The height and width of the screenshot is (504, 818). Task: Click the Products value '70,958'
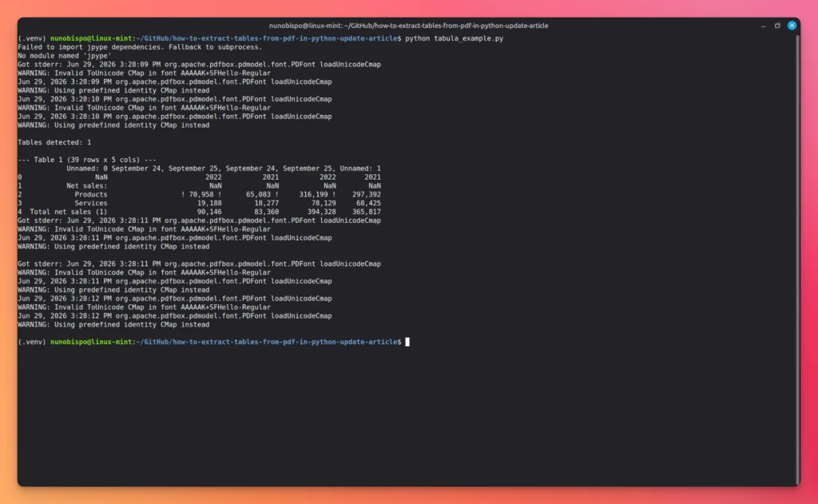click(x=201, y=195)
